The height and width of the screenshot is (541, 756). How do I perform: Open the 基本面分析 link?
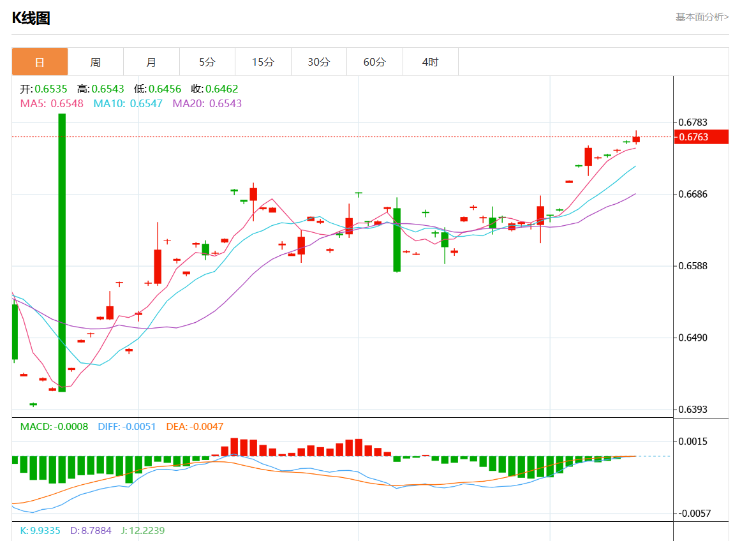(702, 17)
